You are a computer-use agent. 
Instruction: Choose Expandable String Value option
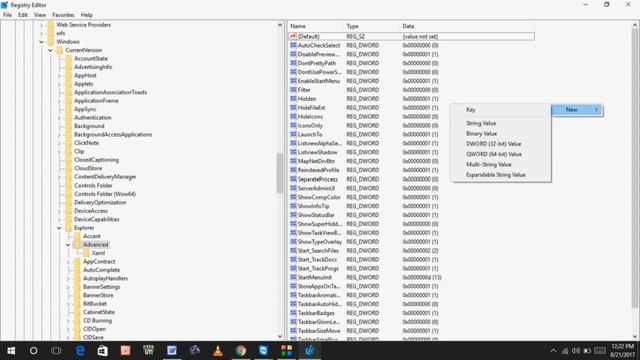click(x=496, y=175)
